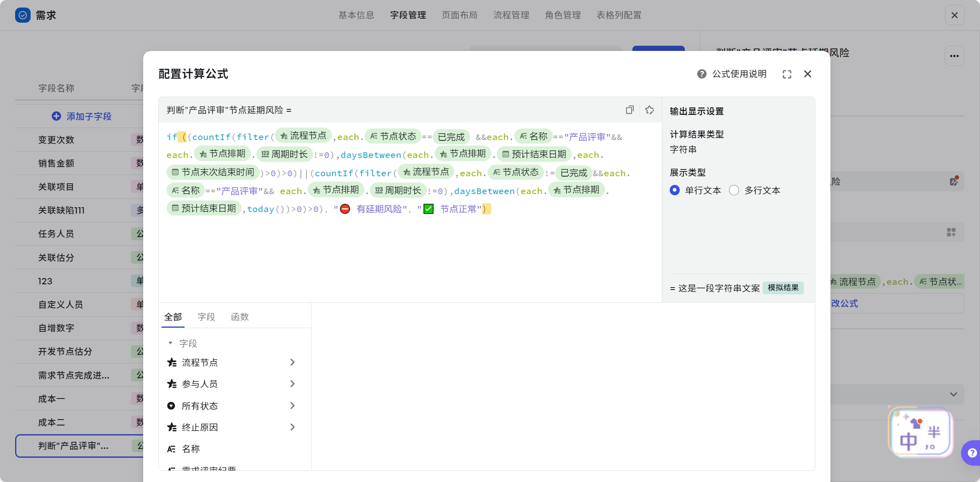Select the 关联估分 field row
The width and height of the screenshot is (980, 482).
click(79, 258)
